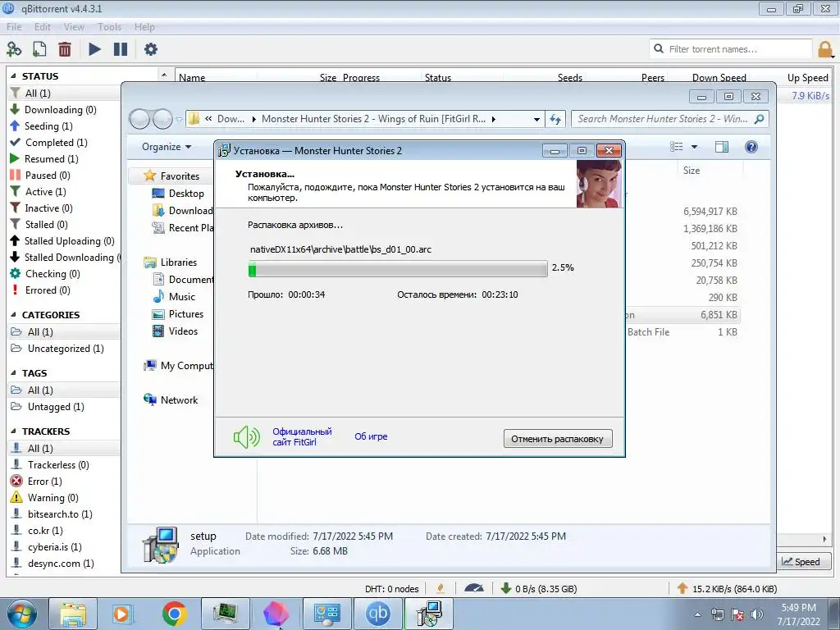Select the Completed (1) status filter
This screenshot has height=630, width=840.
(x=56, y=143)
